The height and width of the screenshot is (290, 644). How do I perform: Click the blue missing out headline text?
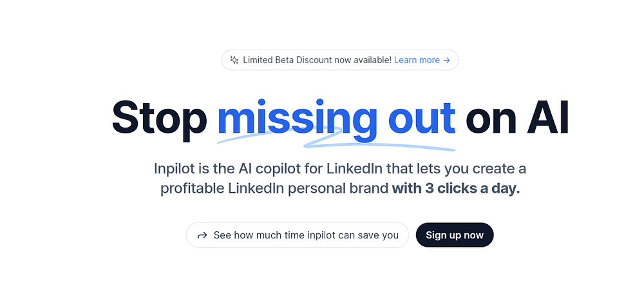pos(336,117)
